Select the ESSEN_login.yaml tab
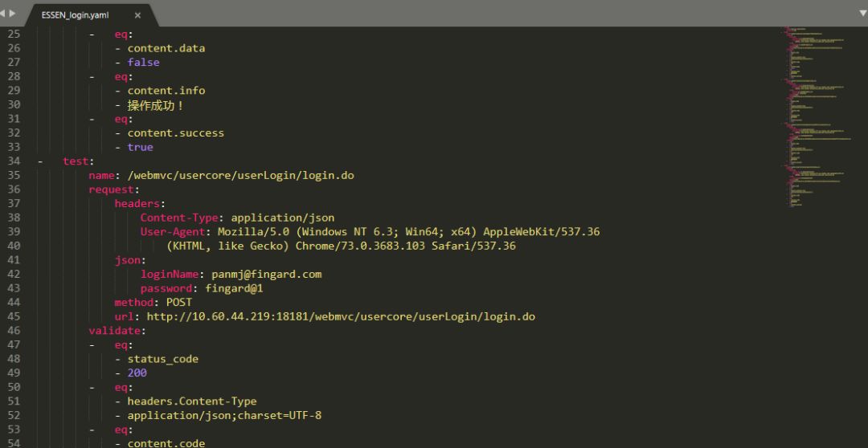 coord(75,15)
